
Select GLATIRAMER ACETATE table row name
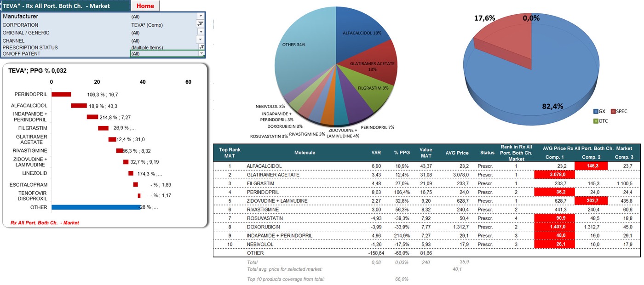273,175
